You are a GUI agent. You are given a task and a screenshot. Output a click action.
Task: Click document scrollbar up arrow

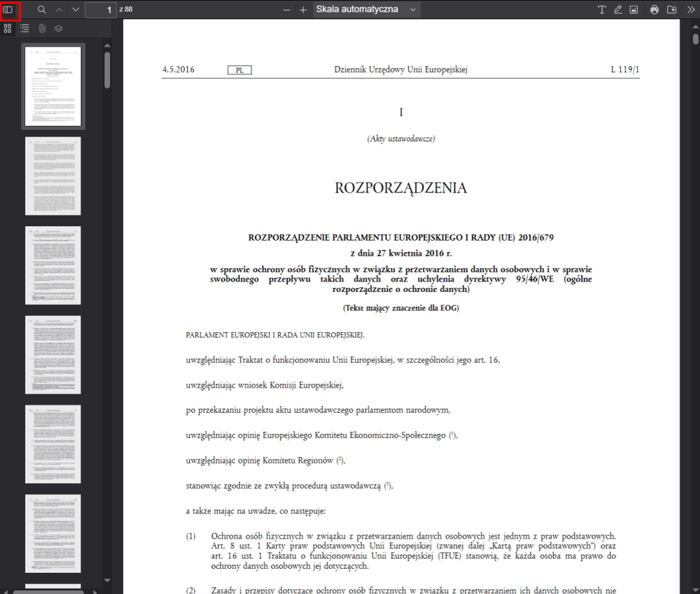695,27
